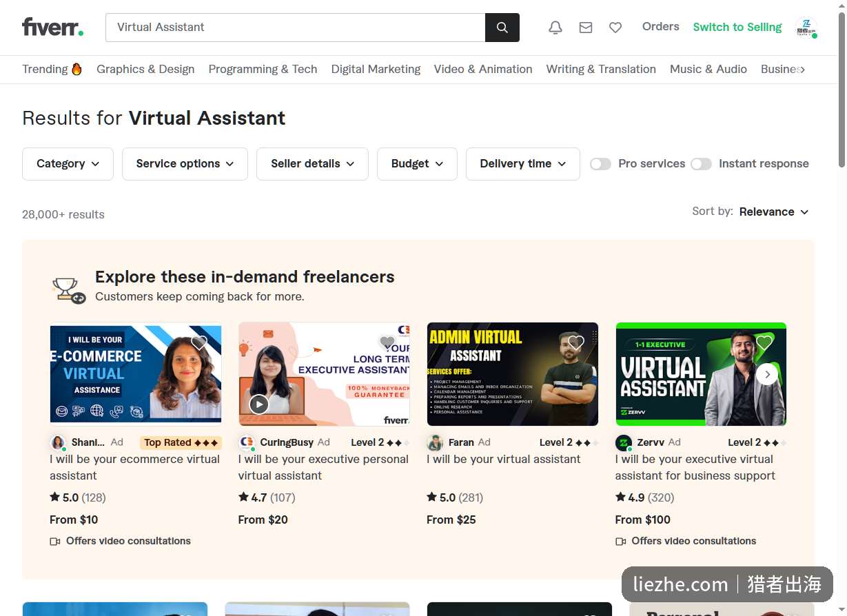
Task: Toggle the Pro services switch
Action: (600, 164)
